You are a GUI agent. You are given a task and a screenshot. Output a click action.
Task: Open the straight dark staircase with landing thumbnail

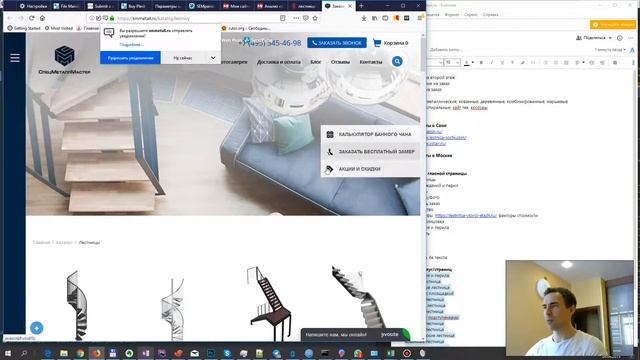click(x=269, y=304)
